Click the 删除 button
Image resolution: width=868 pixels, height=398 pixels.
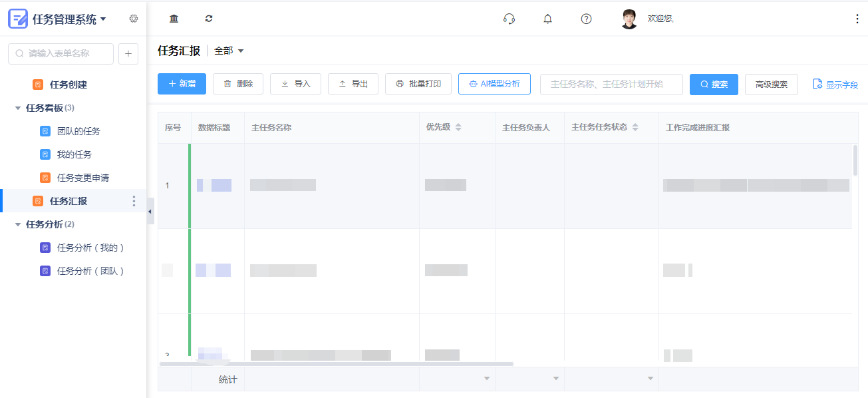pyautogui.click(x=238, y=84)
